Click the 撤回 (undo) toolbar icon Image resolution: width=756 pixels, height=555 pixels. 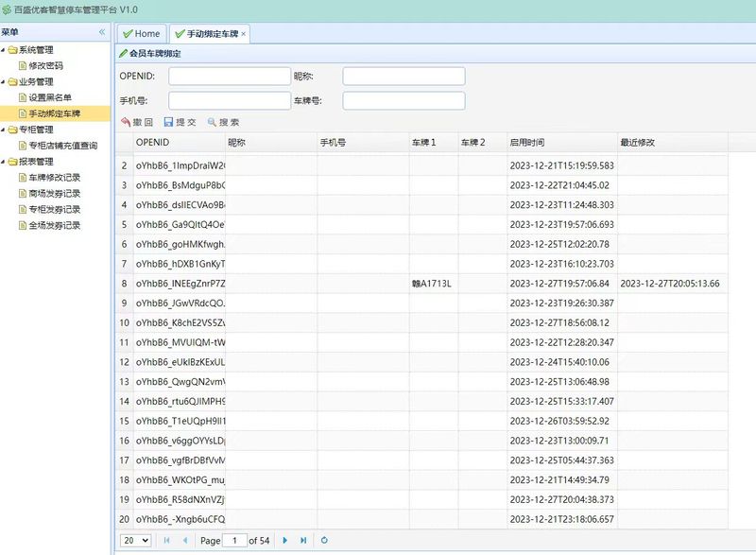coord(126,122)
